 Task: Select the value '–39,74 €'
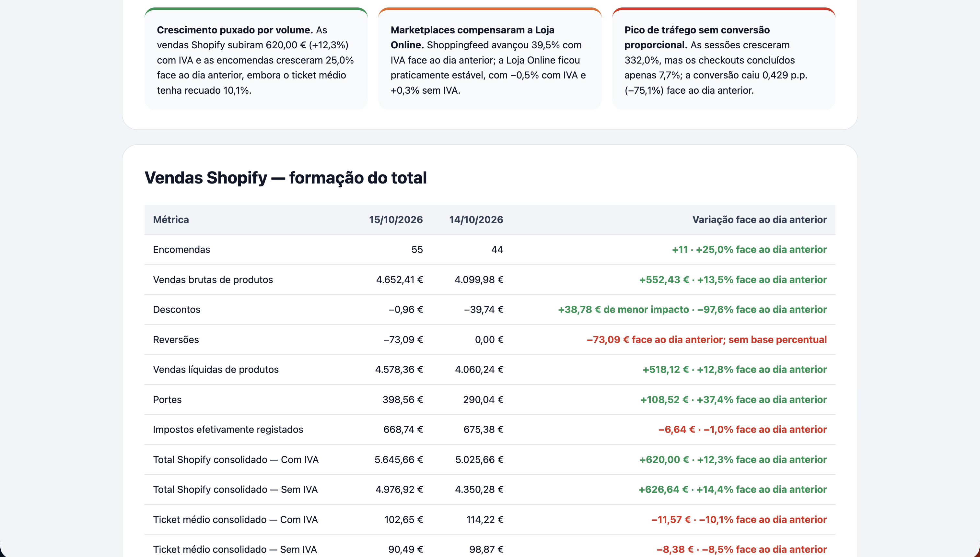pos(484,310)
